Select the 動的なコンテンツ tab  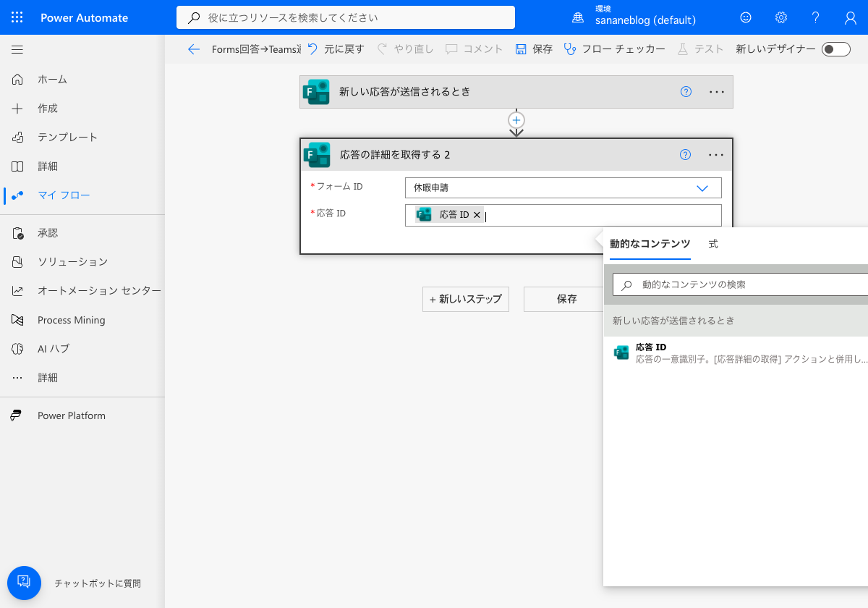tap(650, 244)
